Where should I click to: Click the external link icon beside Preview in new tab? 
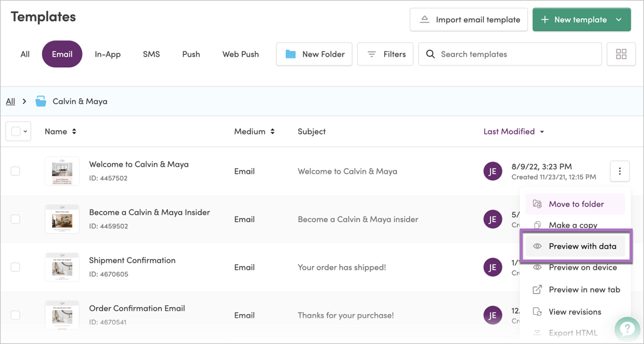point(537,290)
